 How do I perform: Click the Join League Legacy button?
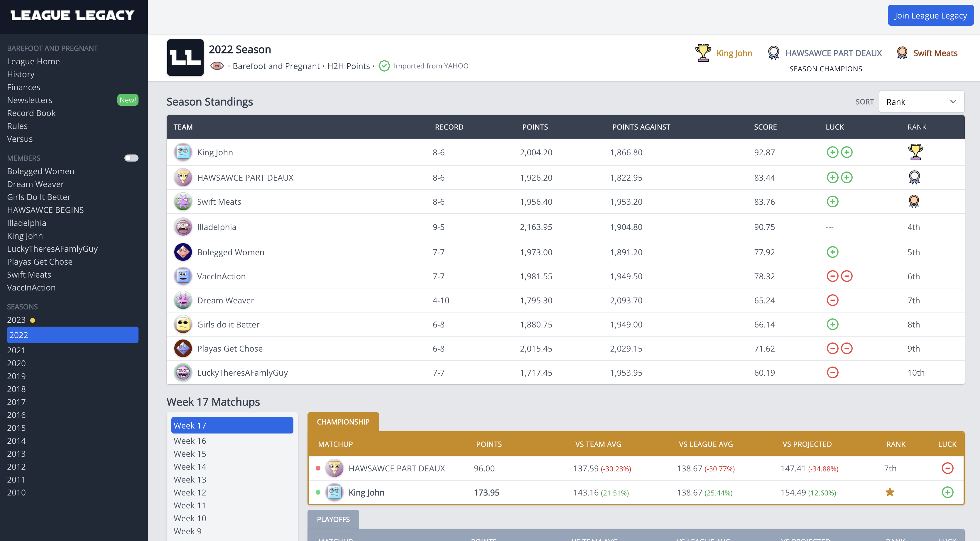tap(930, 15)
